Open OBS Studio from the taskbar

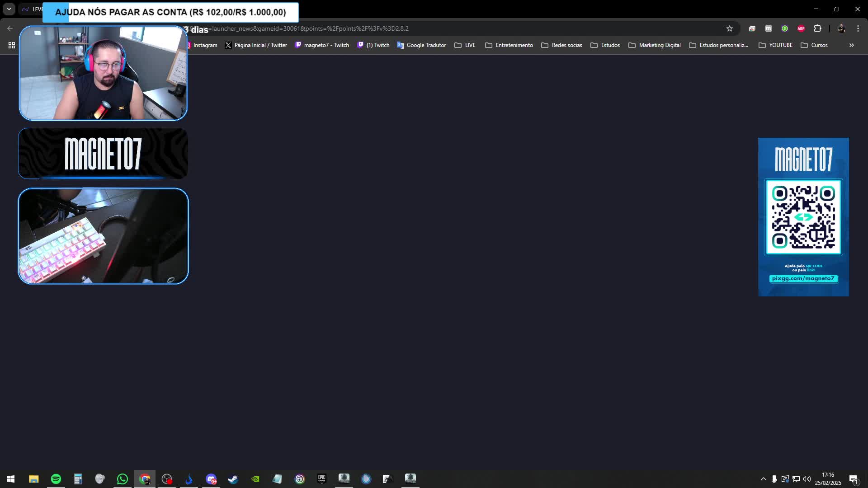167,479
